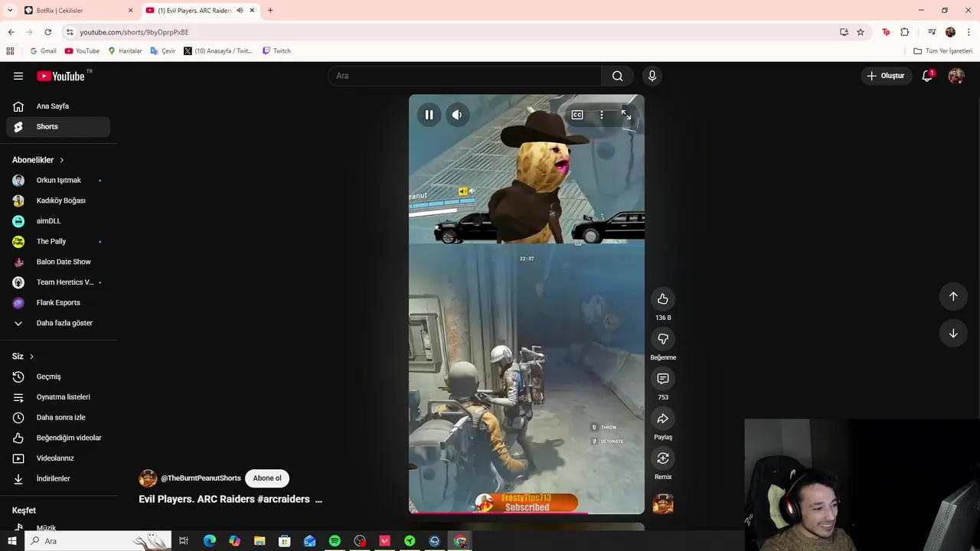Bookmark this page with the star
The image size is (980, 551).
[861, 32]
